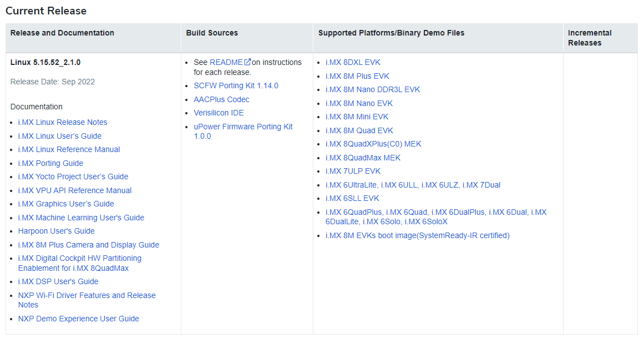Click the Linux 5.15.52_2.1.0 release title
Screen dimensions: 644x338
pos(45,63)
